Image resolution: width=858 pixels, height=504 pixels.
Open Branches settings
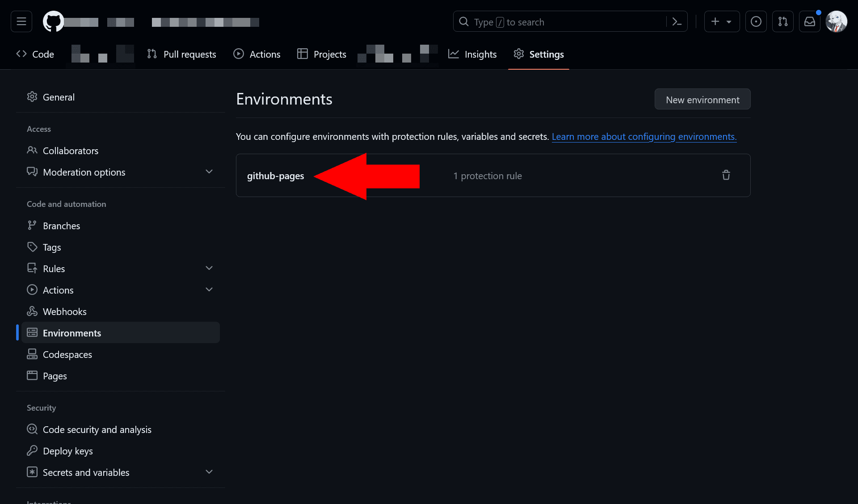(121, 226)
